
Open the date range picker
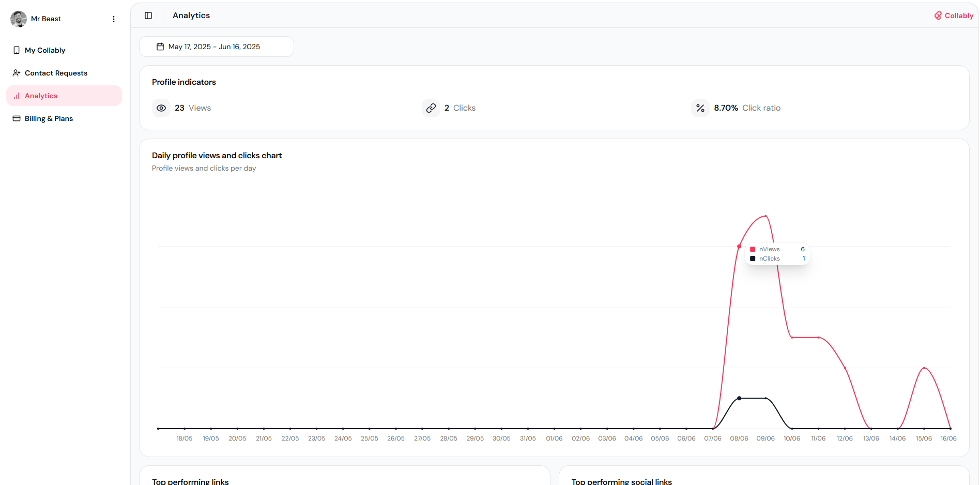217,47
